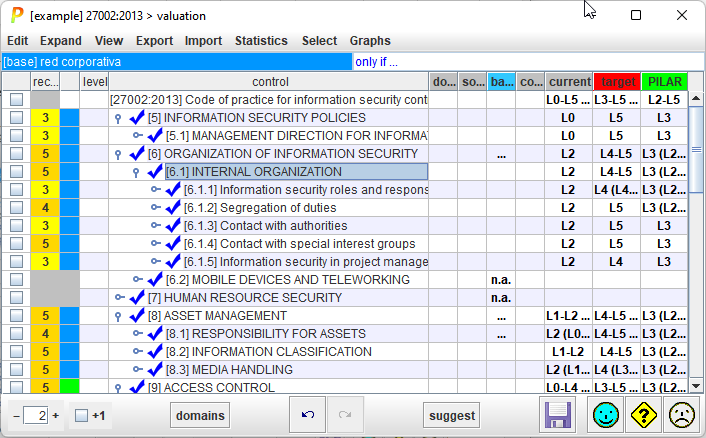Open the View menu
Image resolution: width=706 pixels, height=438 pixels.
pos(109,41)
